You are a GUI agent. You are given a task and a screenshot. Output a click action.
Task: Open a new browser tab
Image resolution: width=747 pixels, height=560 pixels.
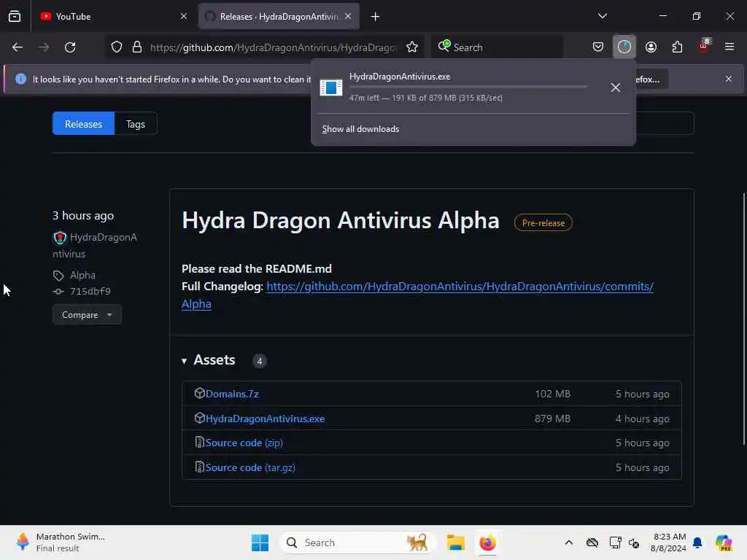(376, 17)
